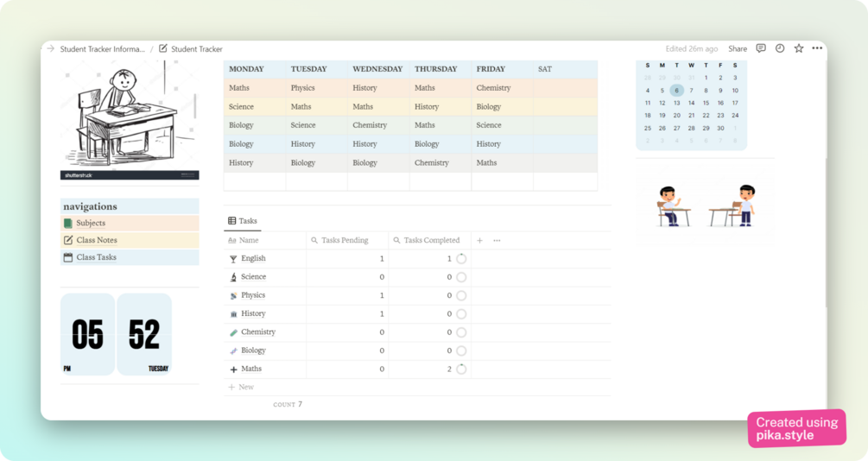The height and width of the screenshot is (461, 868).
Task: Click the SAT timetable header
Action: pos(545,69)
